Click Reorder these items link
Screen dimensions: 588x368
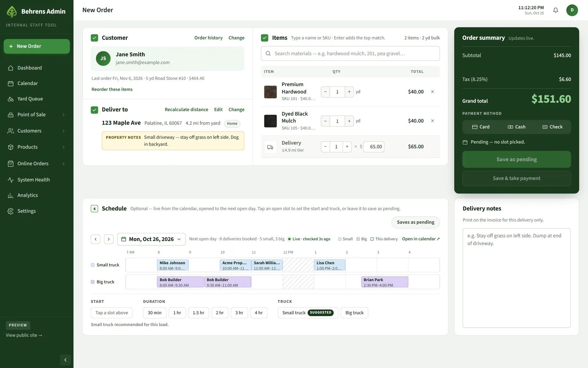112,89
